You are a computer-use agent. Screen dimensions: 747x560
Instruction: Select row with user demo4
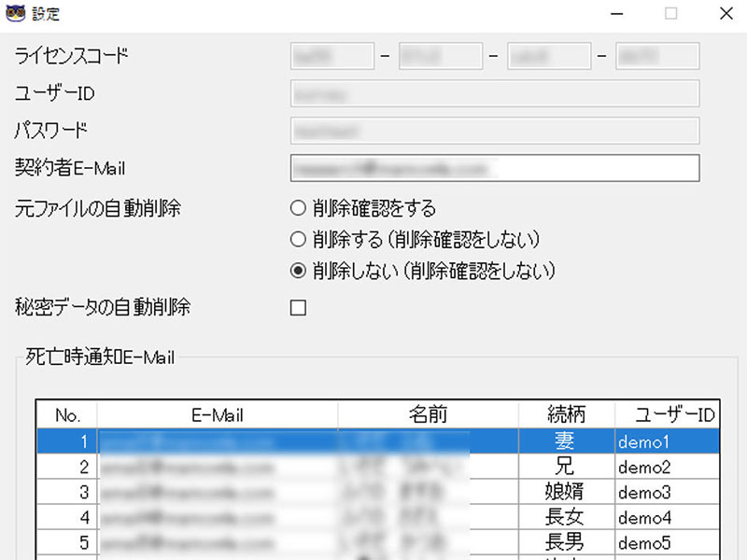coord(378,517)
